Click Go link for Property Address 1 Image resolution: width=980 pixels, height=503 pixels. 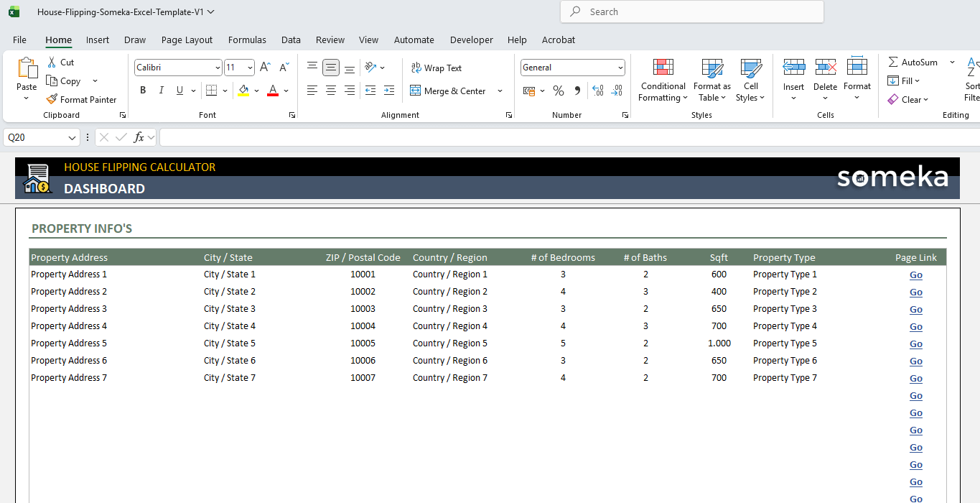[x=915, y=275]
